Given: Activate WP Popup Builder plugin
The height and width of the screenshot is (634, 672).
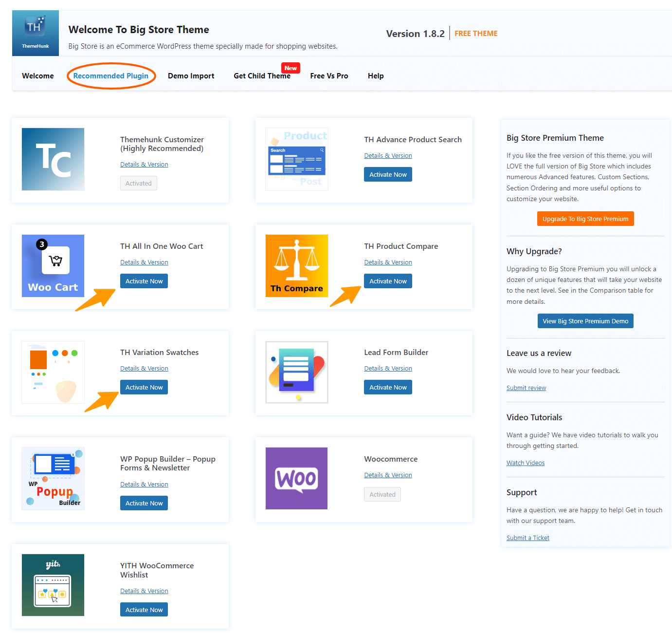Looking at the screenshot, I should (x=144, y=503).
